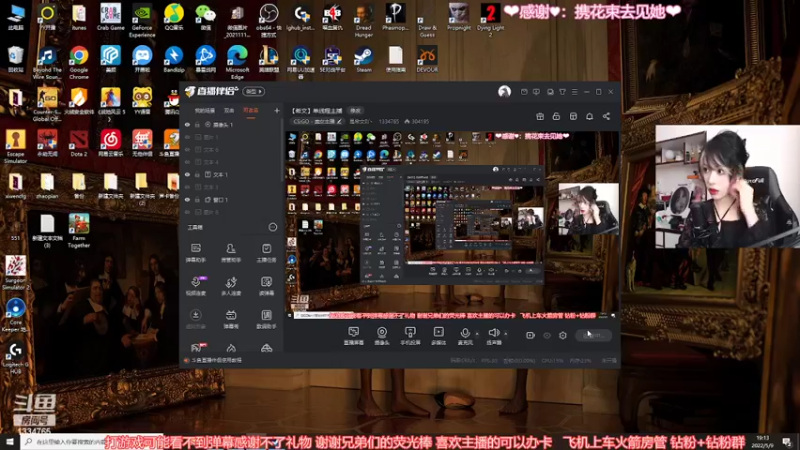Viewport: 800px width, 450px height.
Task: Open notifications with the bell icon
Action: (589, 116)
